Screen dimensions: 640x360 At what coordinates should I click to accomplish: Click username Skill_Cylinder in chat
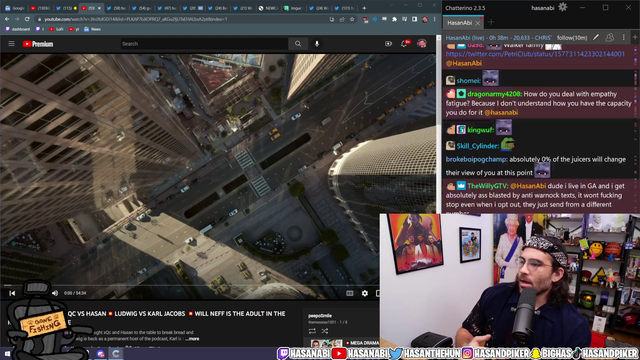coord(477,146)
